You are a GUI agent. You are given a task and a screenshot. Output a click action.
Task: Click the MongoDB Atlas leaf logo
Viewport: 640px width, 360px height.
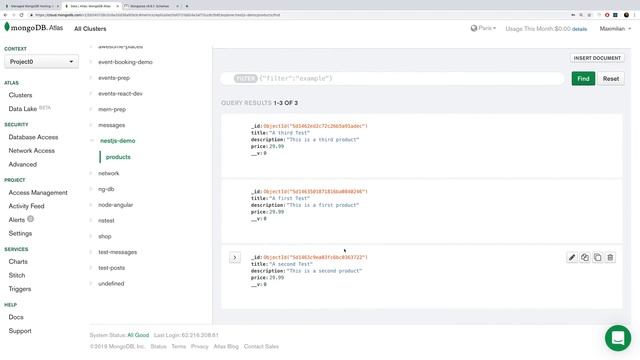point(7,27)
